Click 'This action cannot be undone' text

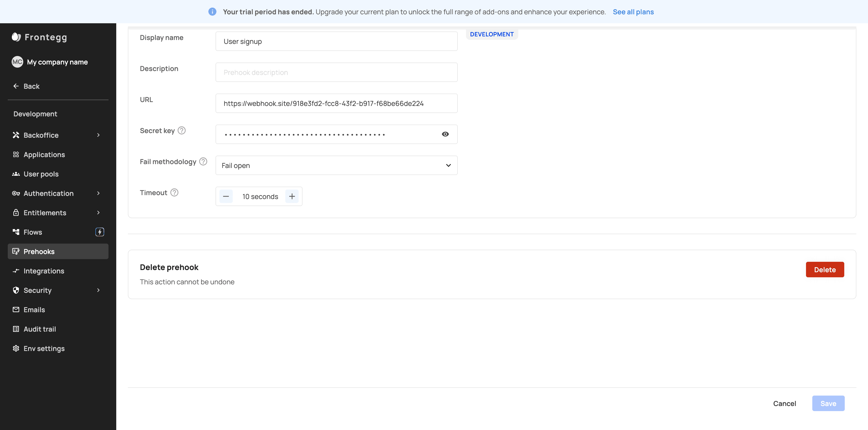(187, 282)
